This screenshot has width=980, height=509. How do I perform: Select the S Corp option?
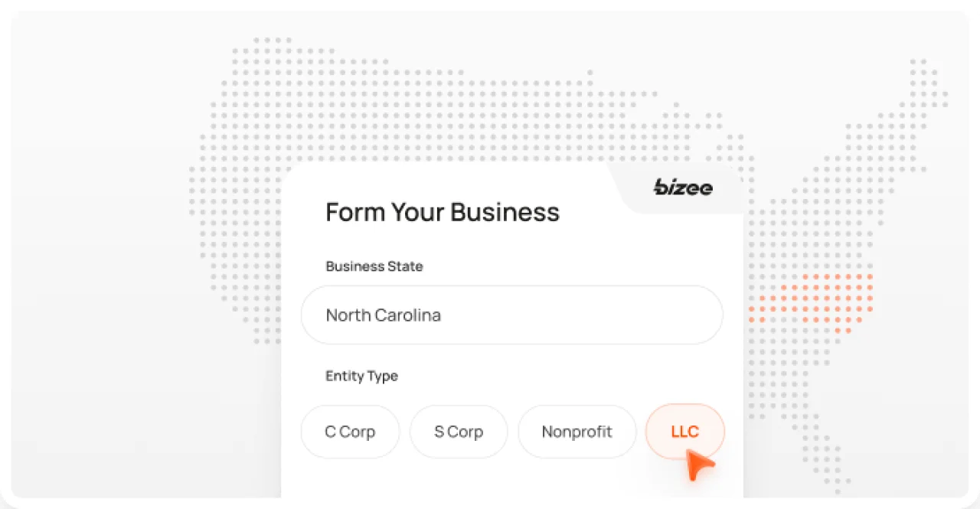tap(458, 432)
